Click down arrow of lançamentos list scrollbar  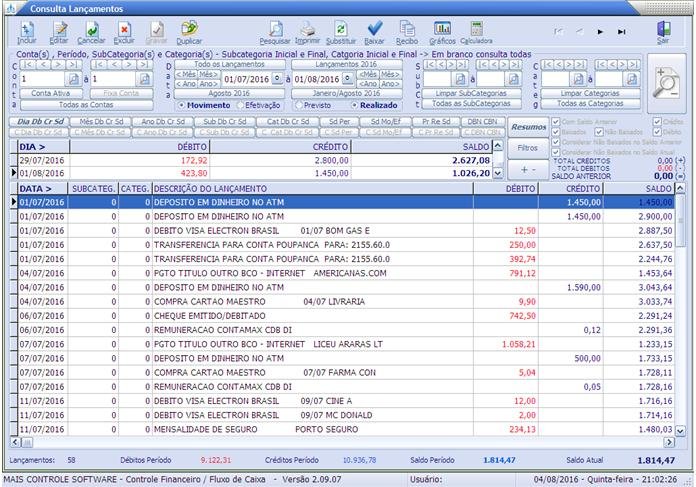tap(680, 430)
